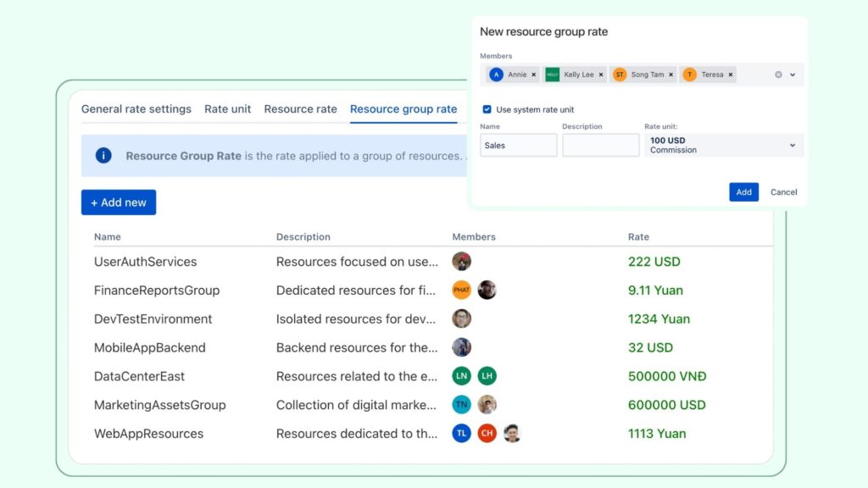
Task: Click the CH avatar in WebAppResources row
Action: pyautogui.click(x=487, y=434)
